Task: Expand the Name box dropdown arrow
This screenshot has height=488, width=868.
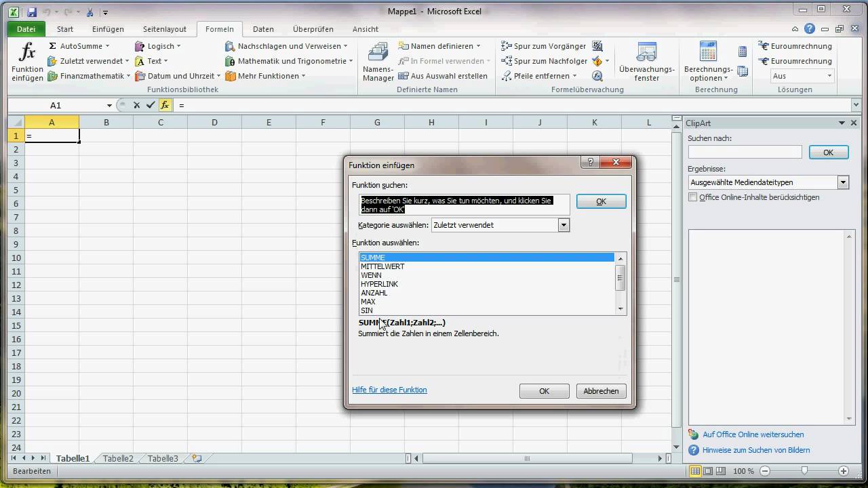Action: click(109, 105)
